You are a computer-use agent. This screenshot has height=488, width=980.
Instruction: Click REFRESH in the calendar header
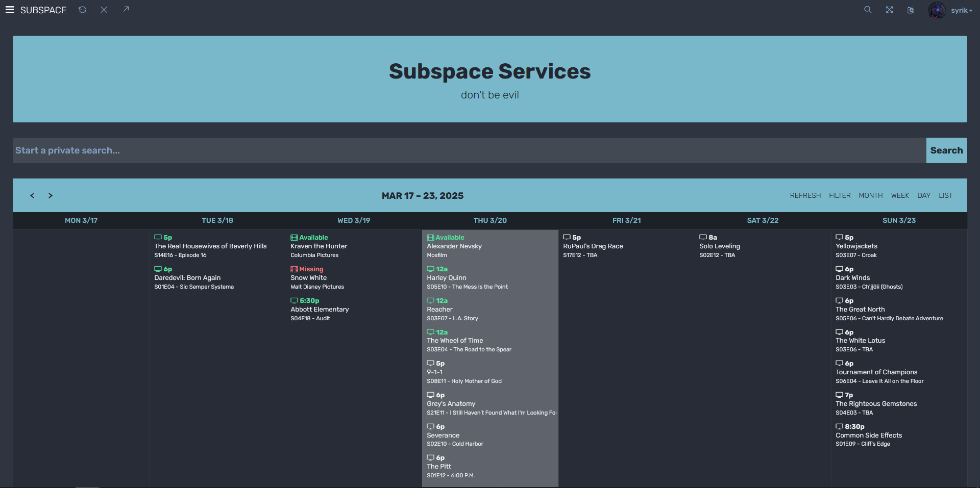click(805, 195)
